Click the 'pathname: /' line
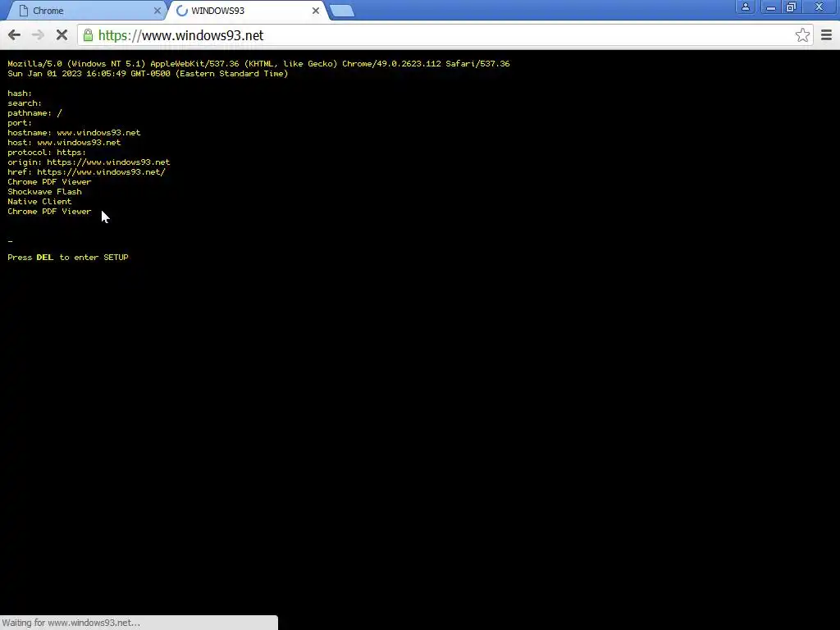This screenshot has width=840, height=630. pyautogui.click(x=34, y=113)
